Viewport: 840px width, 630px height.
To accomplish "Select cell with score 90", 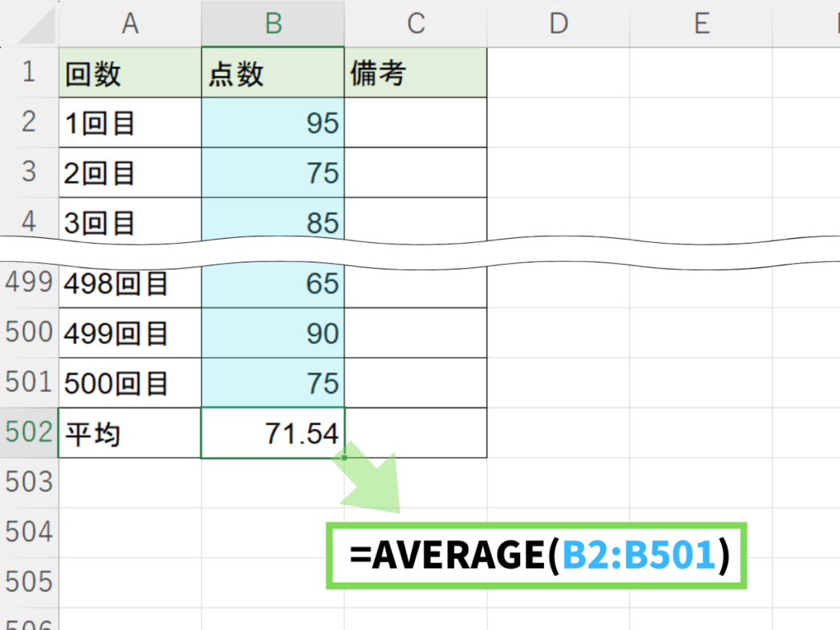I will 273,333.
